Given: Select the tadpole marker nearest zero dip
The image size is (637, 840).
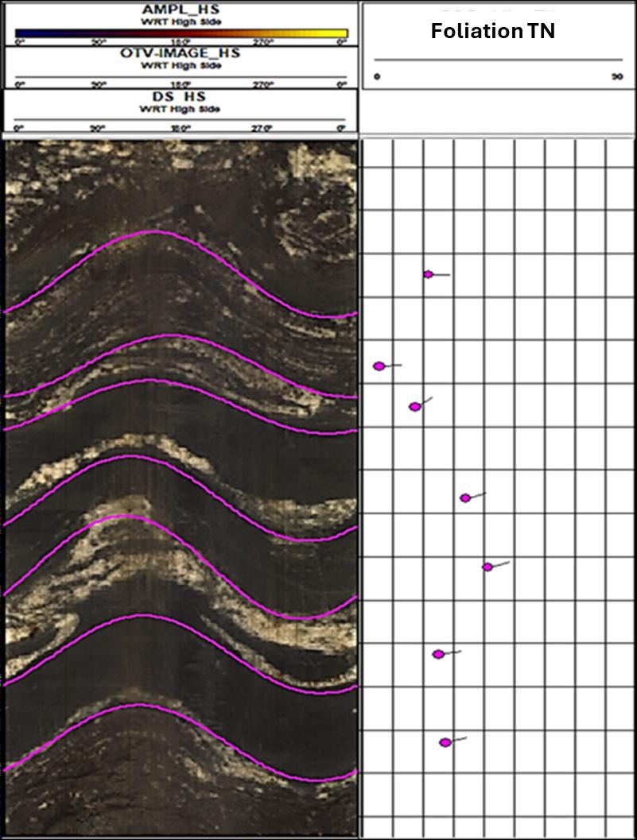Looking at the screenshot, I should coord(379,366).
